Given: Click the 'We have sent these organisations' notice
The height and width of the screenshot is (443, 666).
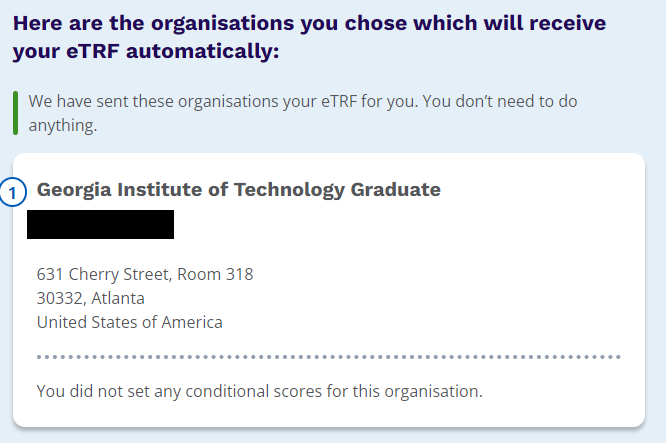Looking at the screenshot, I should (x=303, y=113).
